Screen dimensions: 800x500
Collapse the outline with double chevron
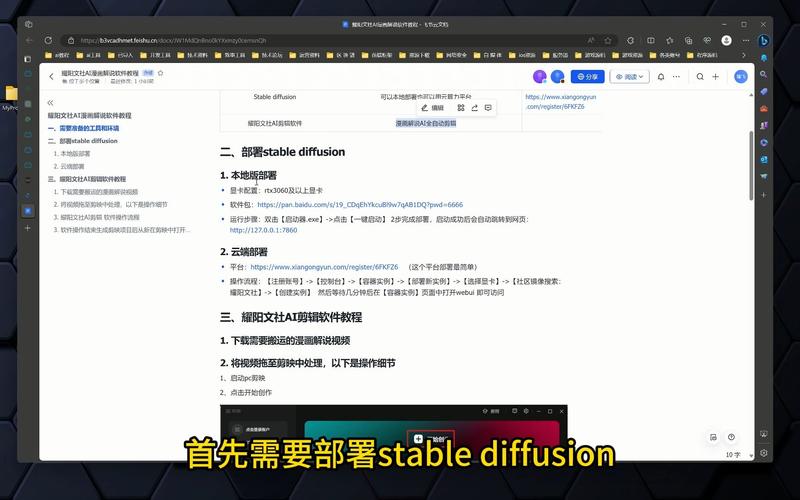50,103
